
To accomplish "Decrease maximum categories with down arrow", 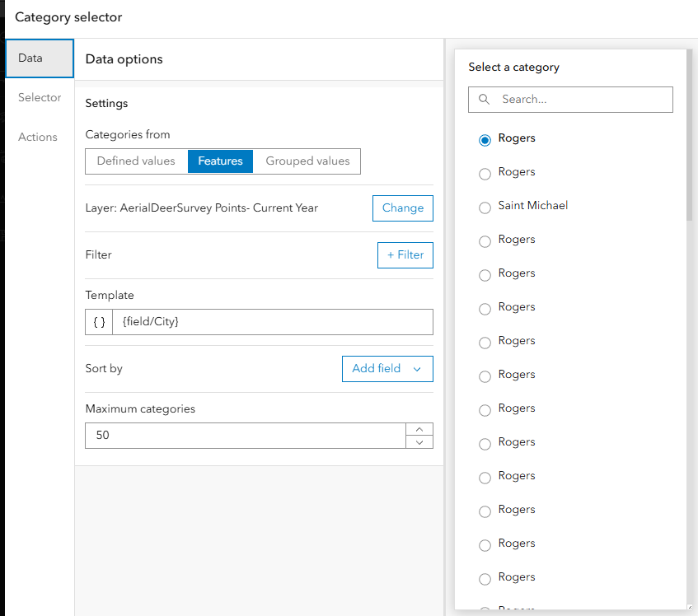I will pos(419,442).
